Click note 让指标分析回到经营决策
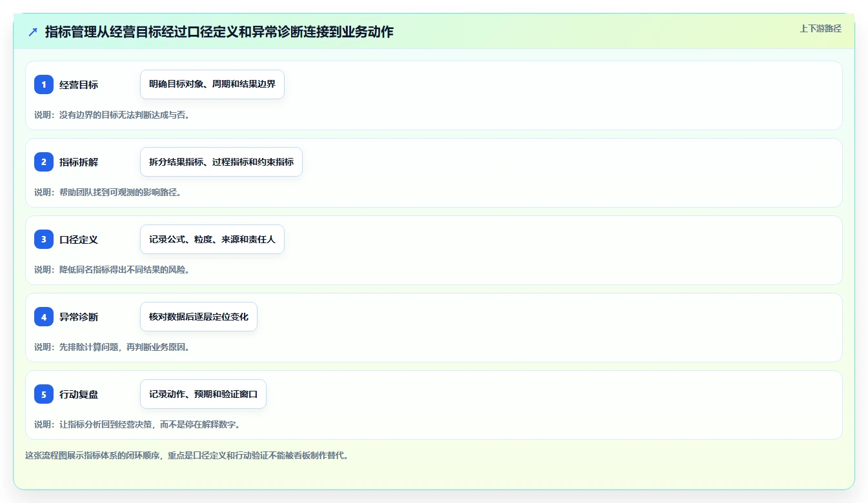 click(x=137, y=424)
